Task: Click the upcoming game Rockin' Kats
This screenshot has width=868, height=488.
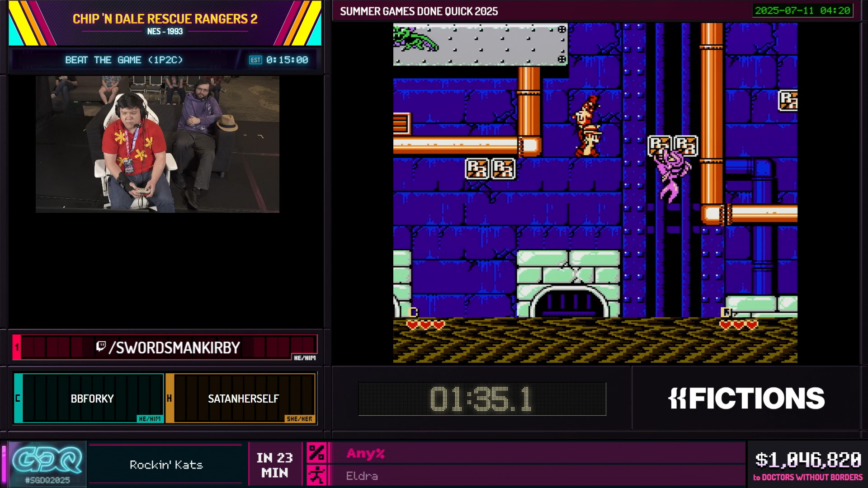Action: pyautogui.click(x=166, y=465)
